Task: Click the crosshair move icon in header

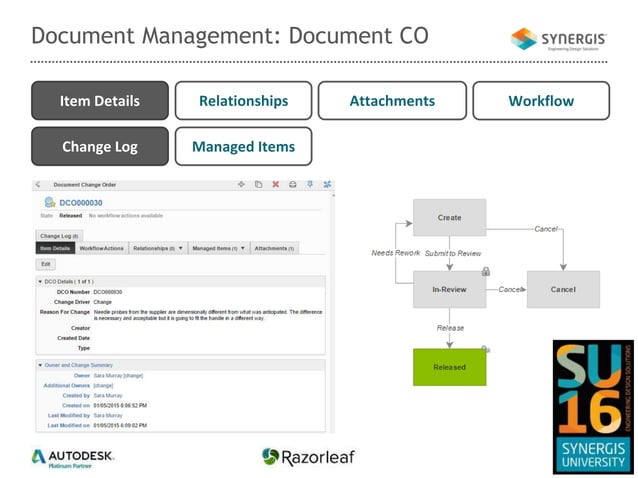Action: click(241, 184)
